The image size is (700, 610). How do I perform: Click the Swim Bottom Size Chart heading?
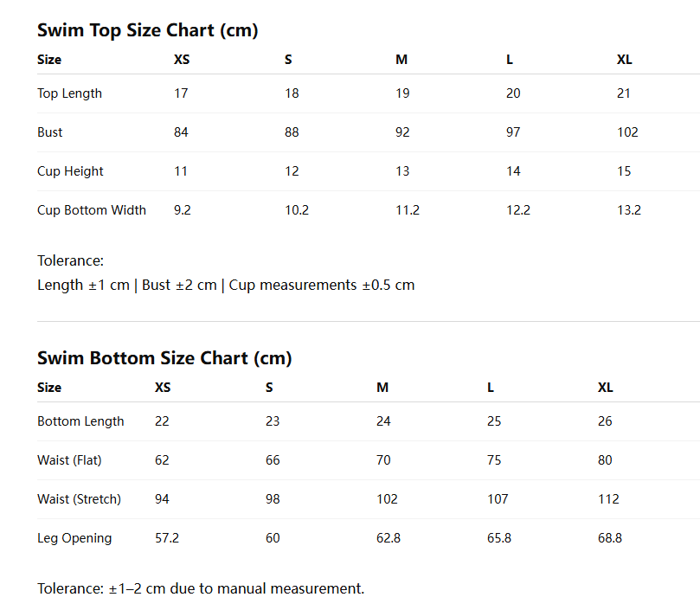[164, 358]
